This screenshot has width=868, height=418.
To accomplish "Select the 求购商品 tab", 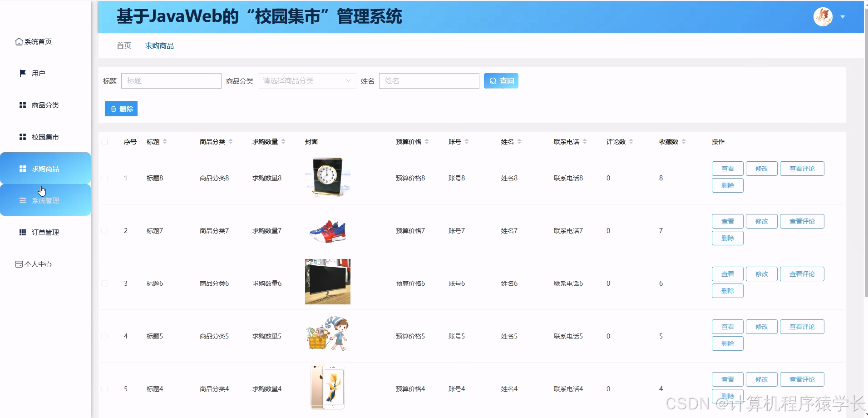I will (159, 45).
